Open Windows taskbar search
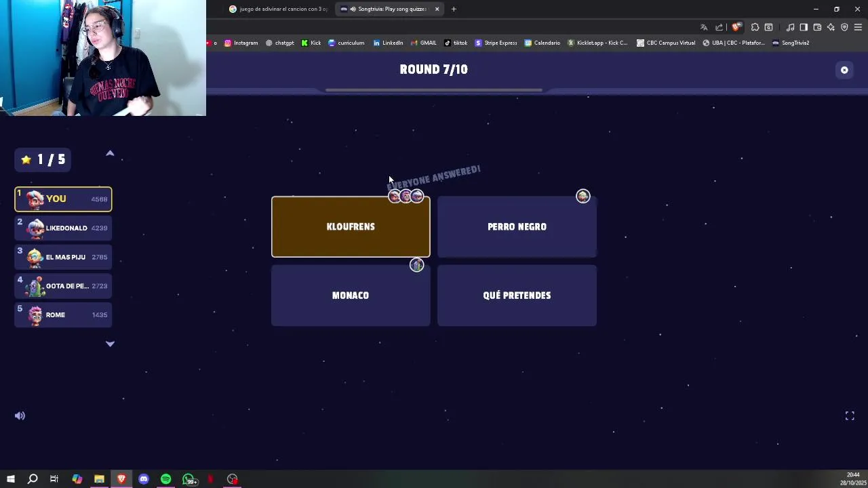The width and height of the screenshot is (868, 488). point(32,479)
